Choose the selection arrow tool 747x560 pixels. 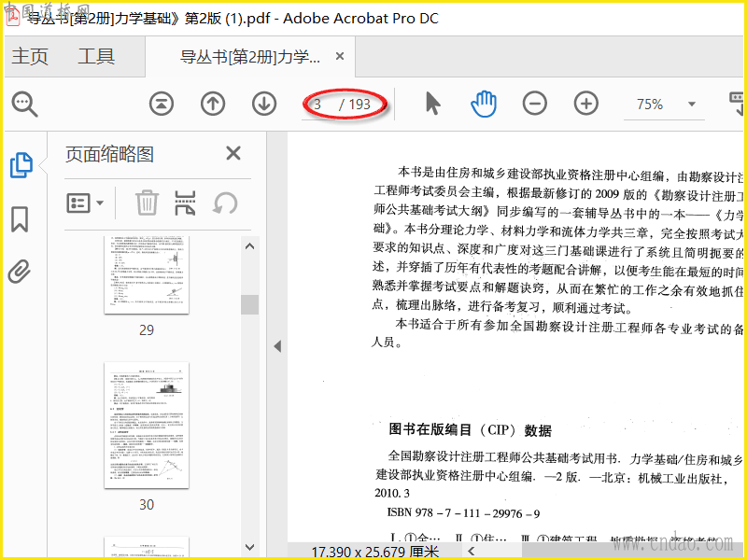[x=432, y=104]
